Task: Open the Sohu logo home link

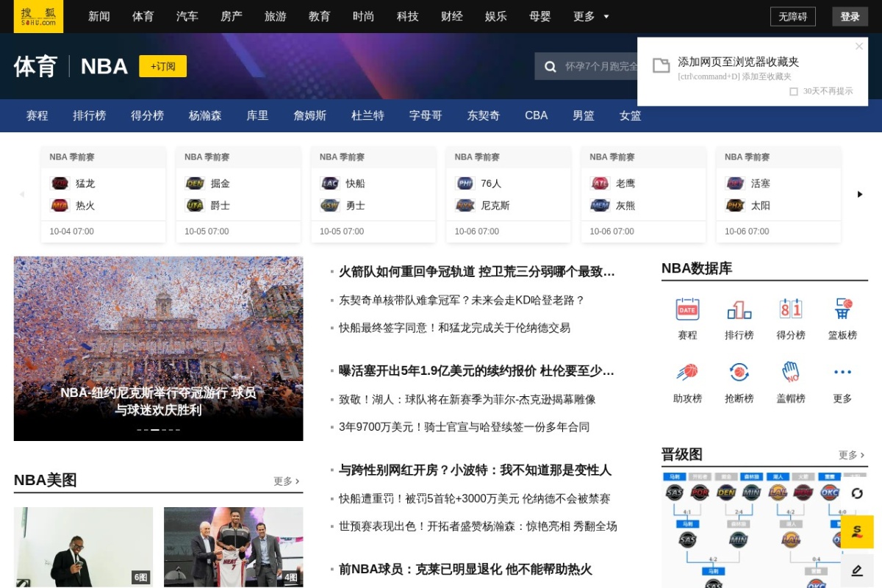Action: (x=38, y=16)
